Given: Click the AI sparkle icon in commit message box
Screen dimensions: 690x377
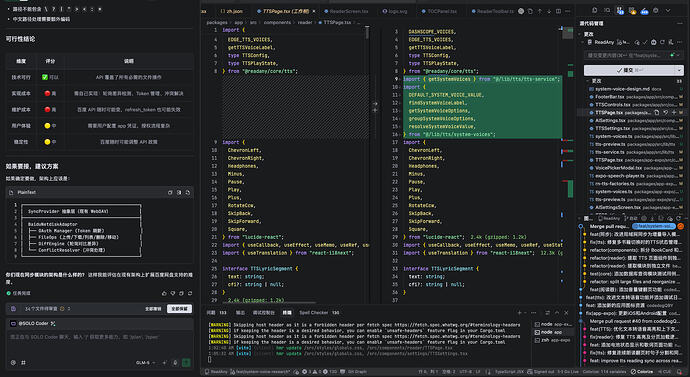Looking at the screenshot, I should point(672,55).
